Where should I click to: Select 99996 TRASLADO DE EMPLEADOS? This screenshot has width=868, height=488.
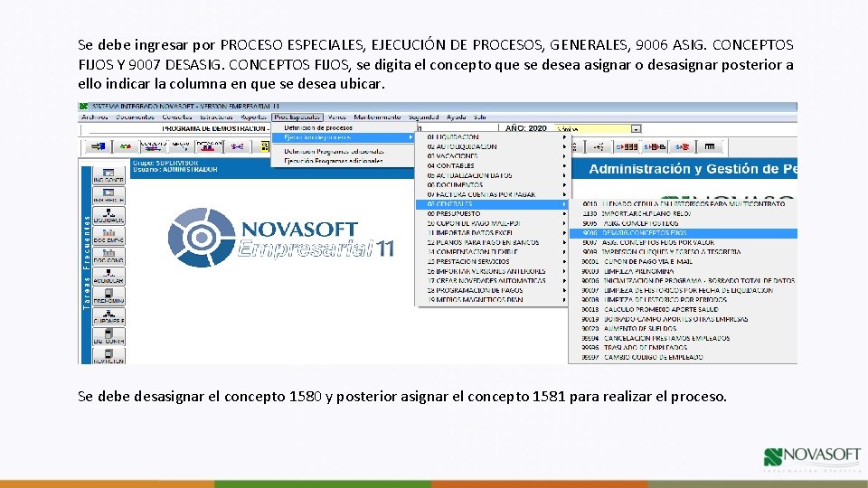[x=684, y=347]
